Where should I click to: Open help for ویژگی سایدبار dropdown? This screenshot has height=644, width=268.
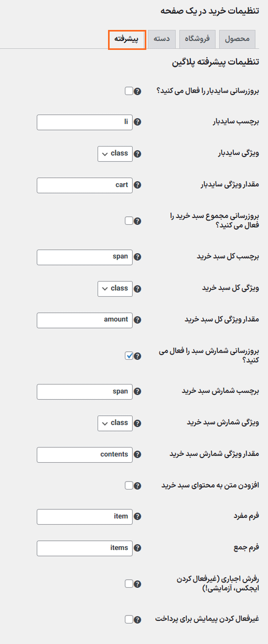[x=137, y=154]
